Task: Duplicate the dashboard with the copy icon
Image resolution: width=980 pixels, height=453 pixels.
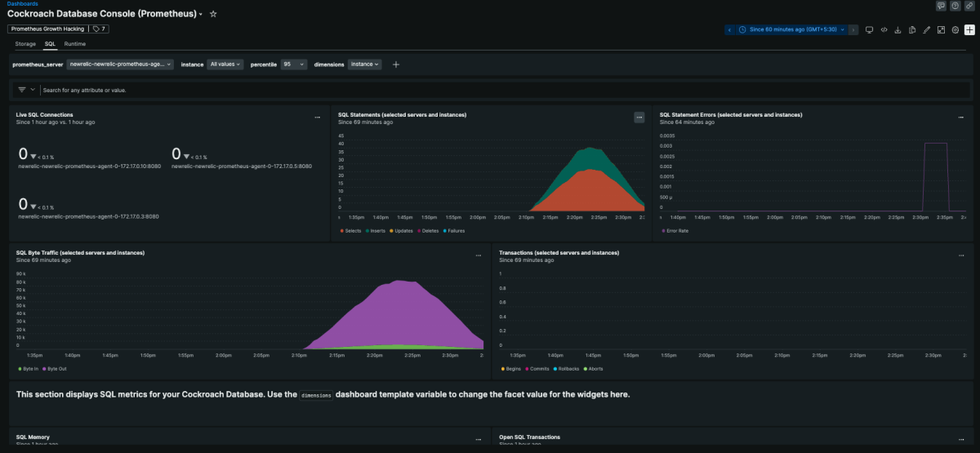Action: pyautogui.click(x=912, y=29)
